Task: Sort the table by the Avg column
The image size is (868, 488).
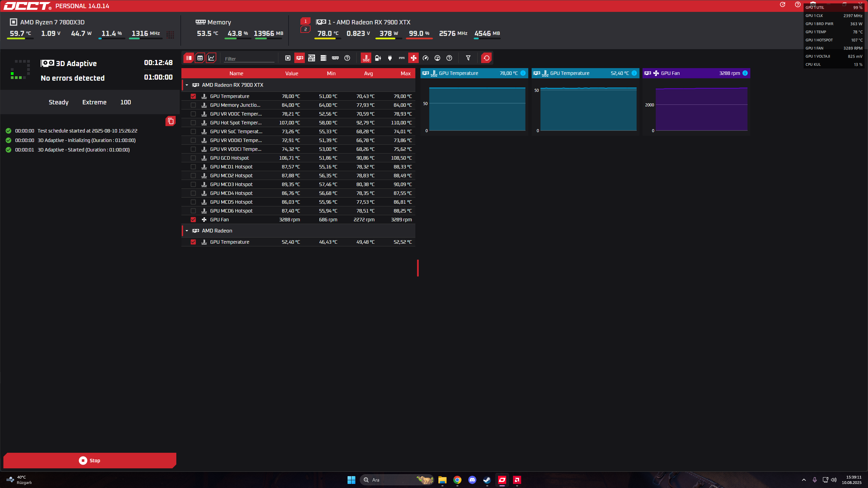Action: coord(369,74)
